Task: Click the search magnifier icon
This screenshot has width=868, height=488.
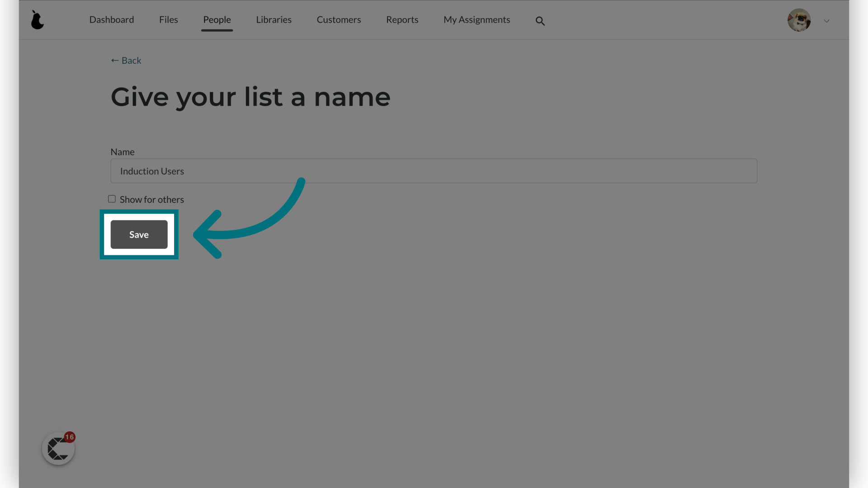Action: tap(539, 21)
